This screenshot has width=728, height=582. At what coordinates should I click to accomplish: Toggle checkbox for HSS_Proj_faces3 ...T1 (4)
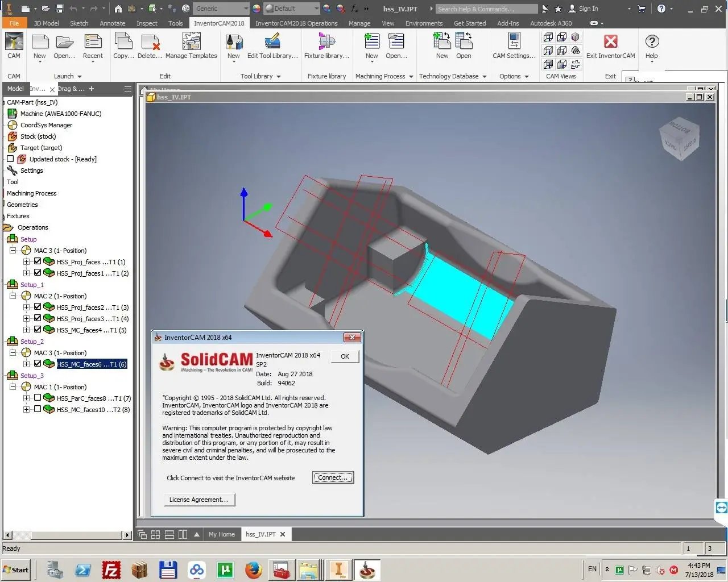(x=38, y=318)
